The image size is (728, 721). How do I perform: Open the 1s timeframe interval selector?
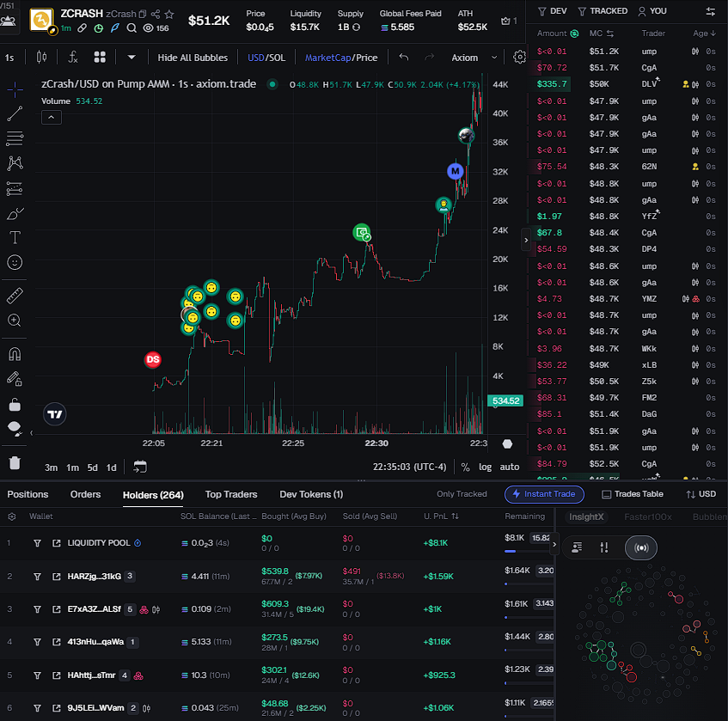coord(9,58)
